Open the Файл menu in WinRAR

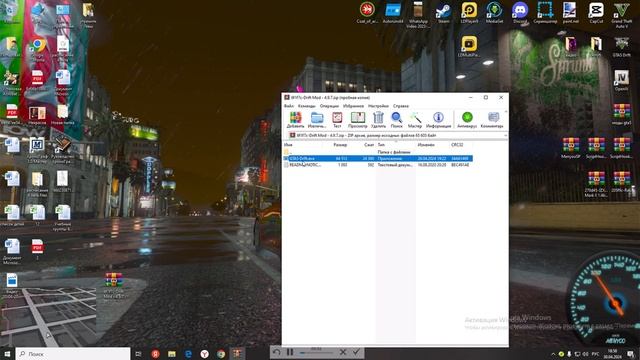coord(289,106)
